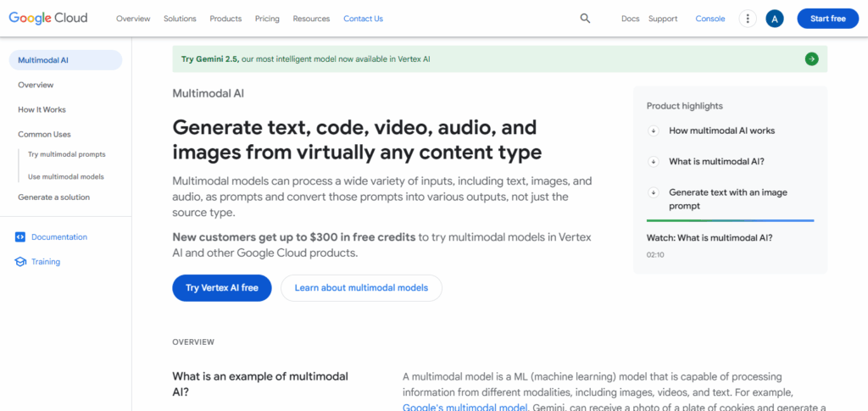This screenshot has height=411, width=868.
Task: Click down-arrow icon beside Generate text with image prompt
Action: [x=654, y=192]
